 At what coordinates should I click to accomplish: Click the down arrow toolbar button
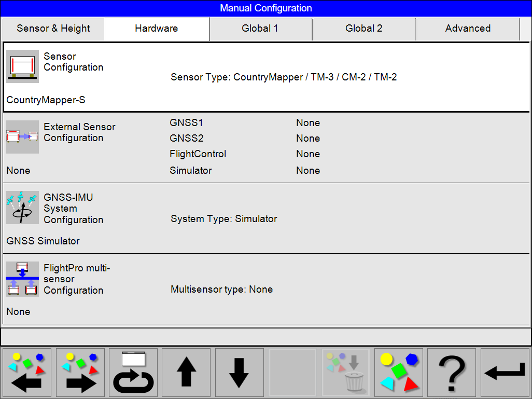coord(239,373)
